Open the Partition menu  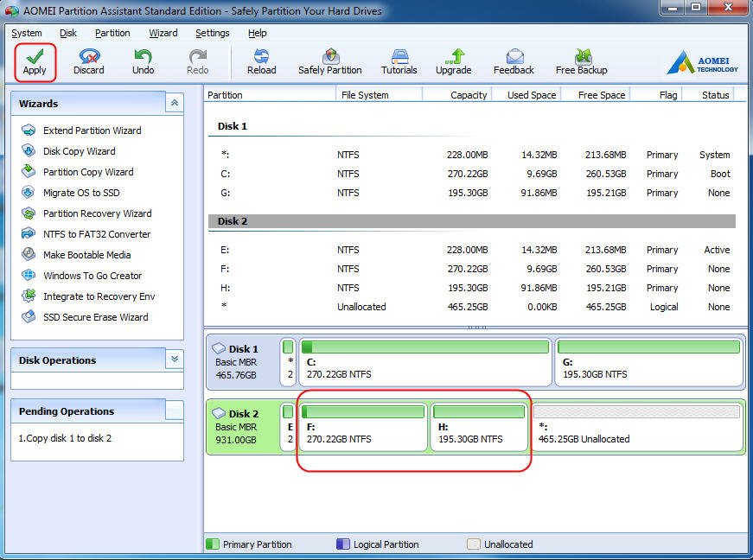pos(112,33)
